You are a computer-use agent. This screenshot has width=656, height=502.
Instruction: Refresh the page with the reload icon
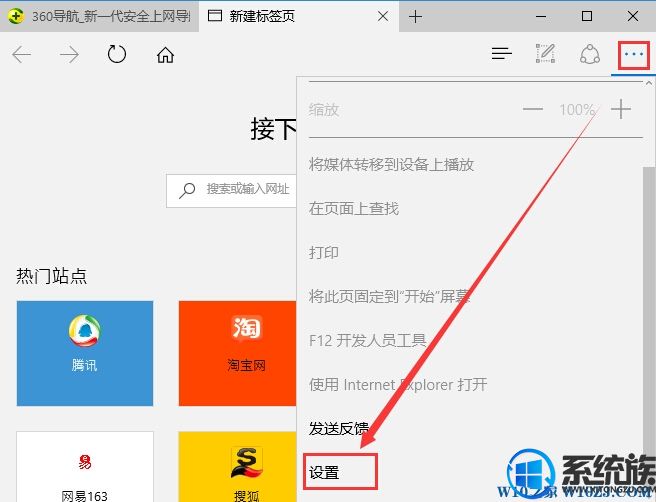tap(117, 54)
